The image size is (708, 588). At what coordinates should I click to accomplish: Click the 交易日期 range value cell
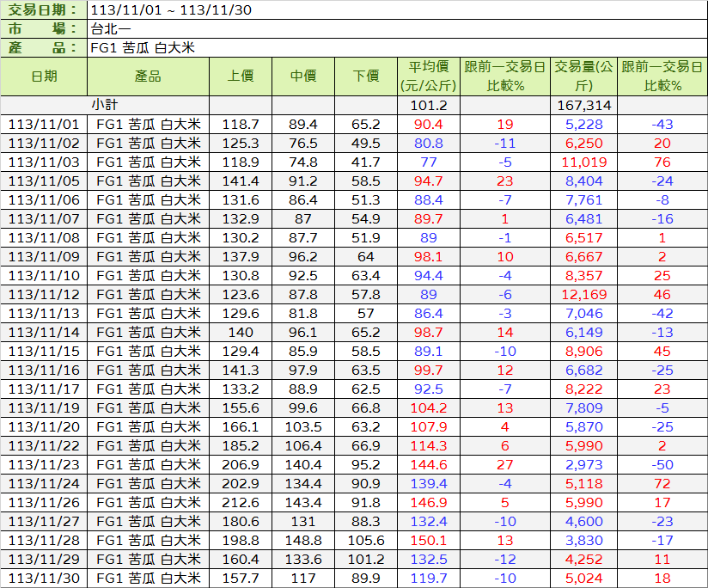pos(172,10)
